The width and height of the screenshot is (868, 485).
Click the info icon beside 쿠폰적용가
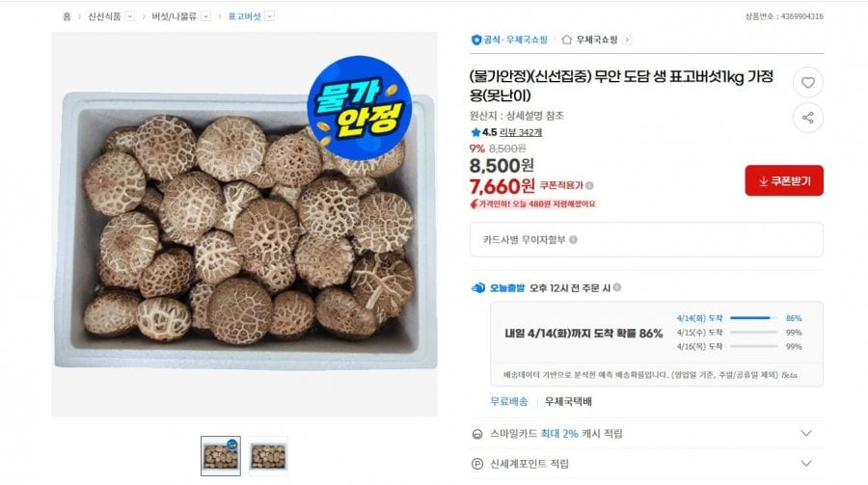[x=589, y=185]
